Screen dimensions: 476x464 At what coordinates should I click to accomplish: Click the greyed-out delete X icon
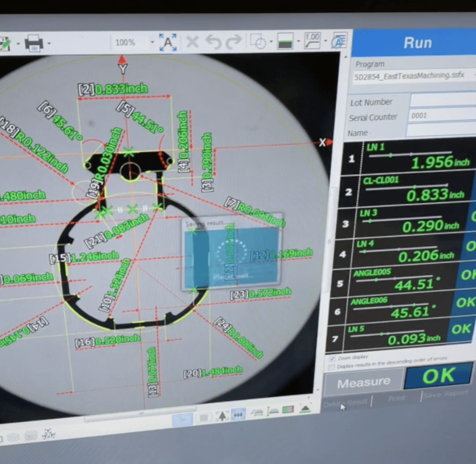pyautogui.click(x=192, y=42)
